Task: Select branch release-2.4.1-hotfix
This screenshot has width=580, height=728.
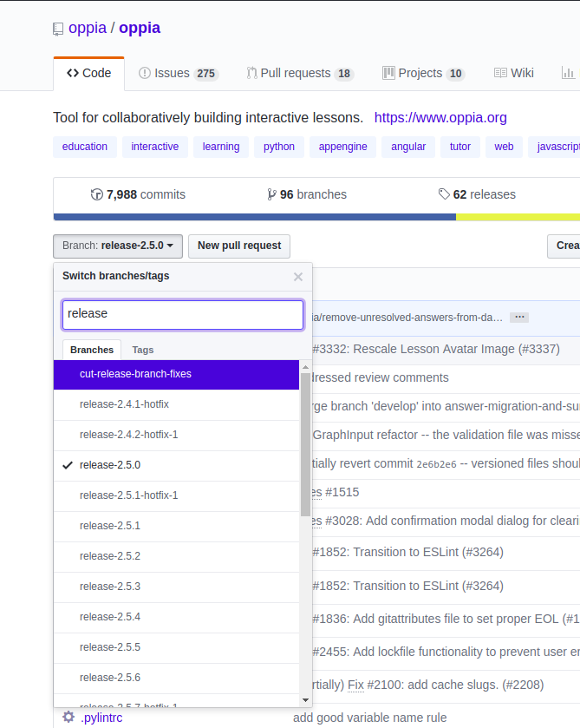Action: point(176,405)
